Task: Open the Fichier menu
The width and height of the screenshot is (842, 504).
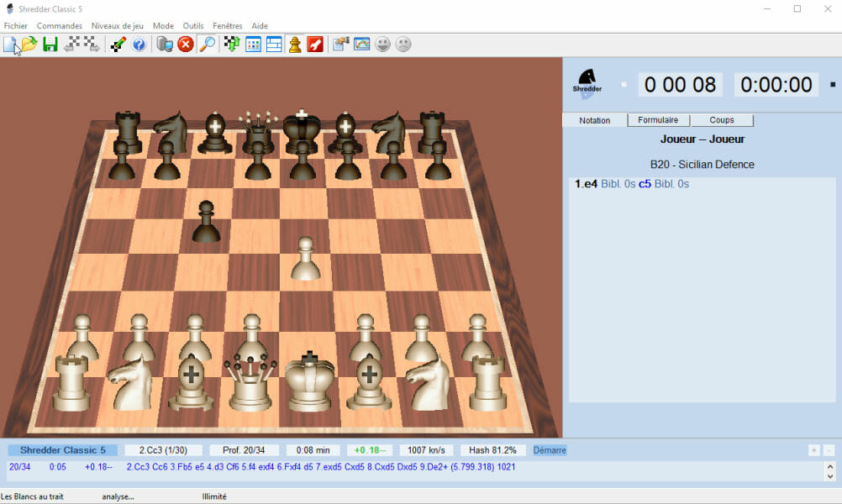Action: pos(16,26)
